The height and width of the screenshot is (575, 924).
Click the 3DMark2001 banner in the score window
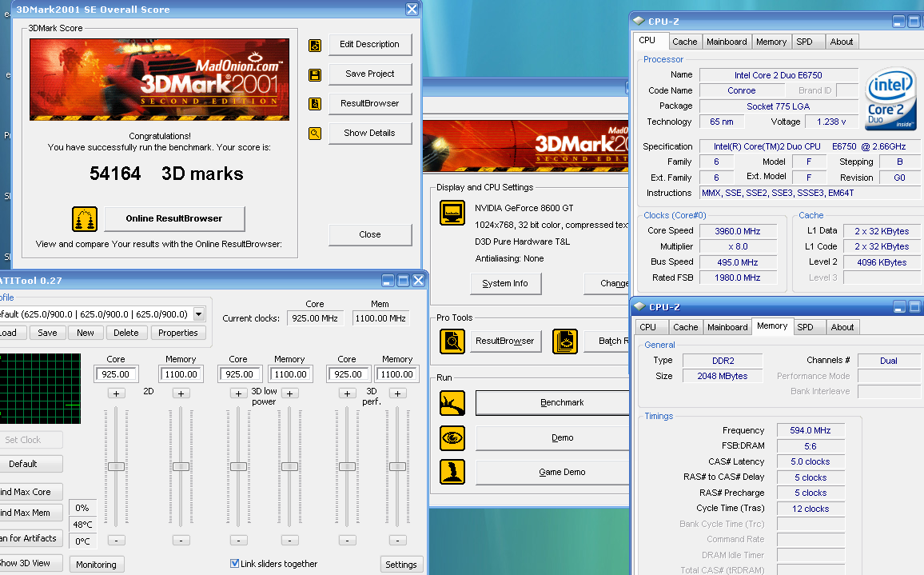(x=159, y=80)
